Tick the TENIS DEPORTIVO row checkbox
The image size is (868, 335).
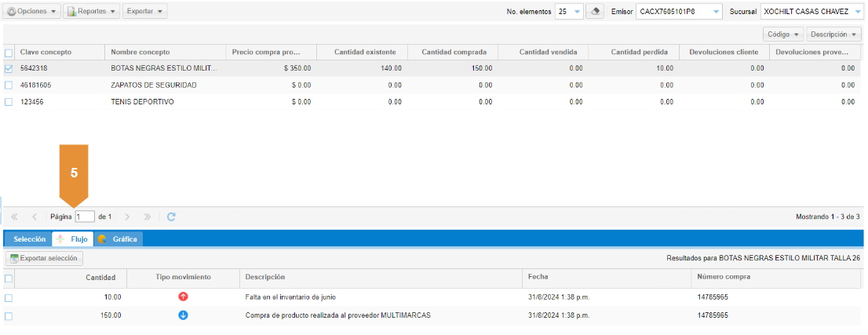9,102
